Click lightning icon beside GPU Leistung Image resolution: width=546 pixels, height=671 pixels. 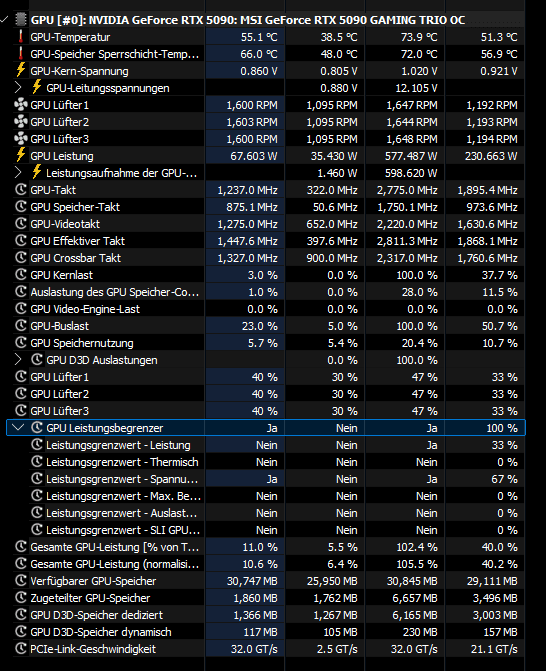[21, 156]
